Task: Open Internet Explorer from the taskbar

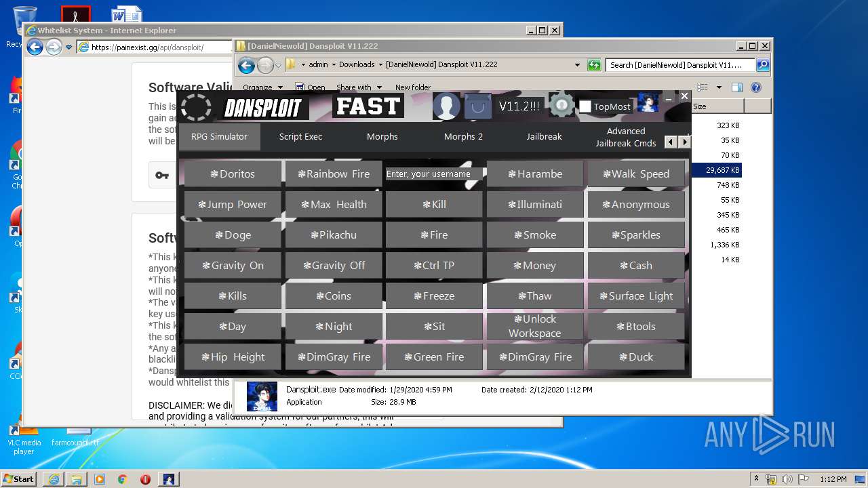Action: pyautogui.click(x=53, y=479)
